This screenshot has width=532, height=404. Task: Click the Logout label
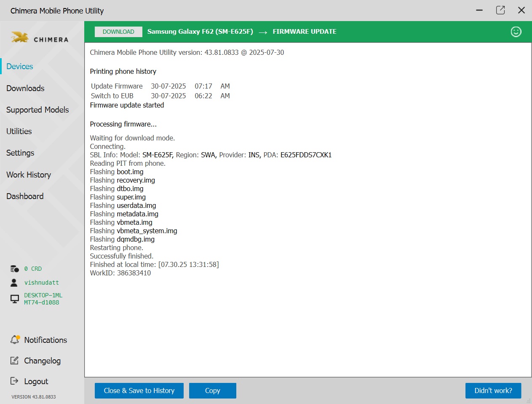pyautogui.click(x=36, y=381)
